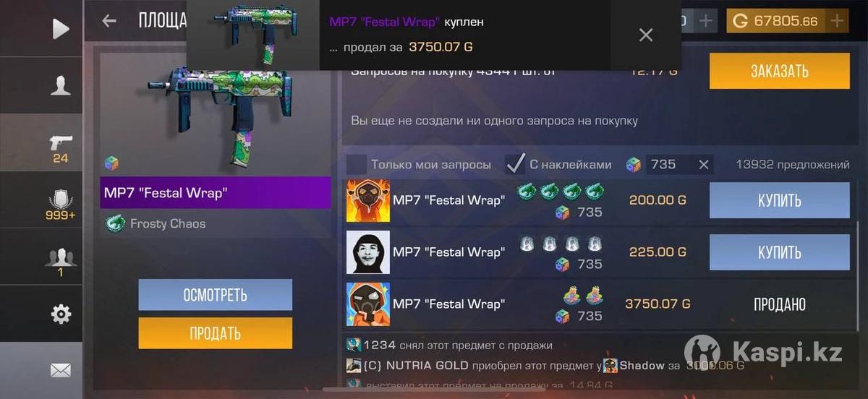
Task: Open the play menu in sidebar
Action: (x=61, y=29)
